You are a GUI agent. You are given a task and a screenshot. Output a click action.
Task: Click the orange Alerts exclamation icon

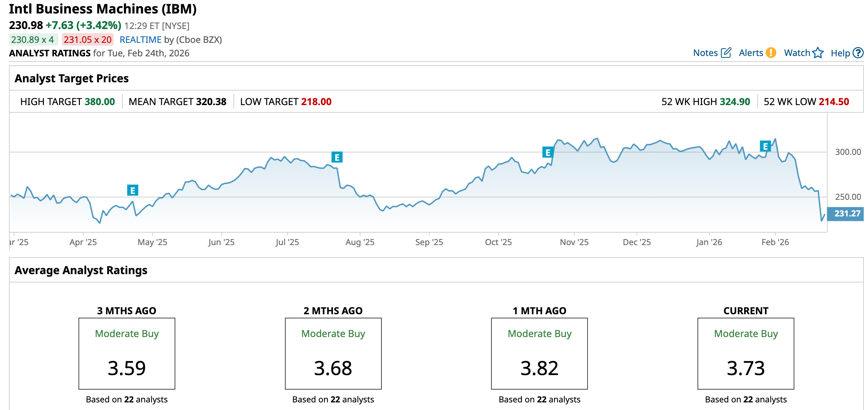(771, 53)
